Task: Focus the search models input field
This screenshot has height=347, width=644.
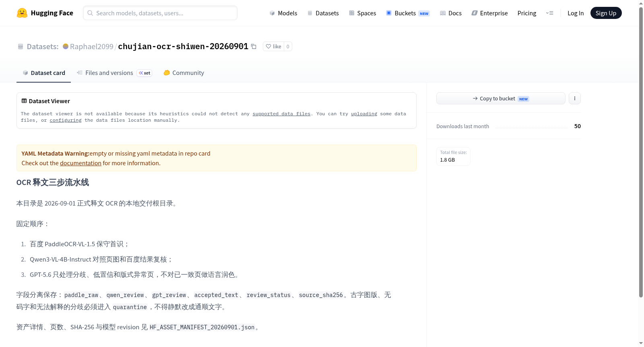Action: tap(160, 13)
